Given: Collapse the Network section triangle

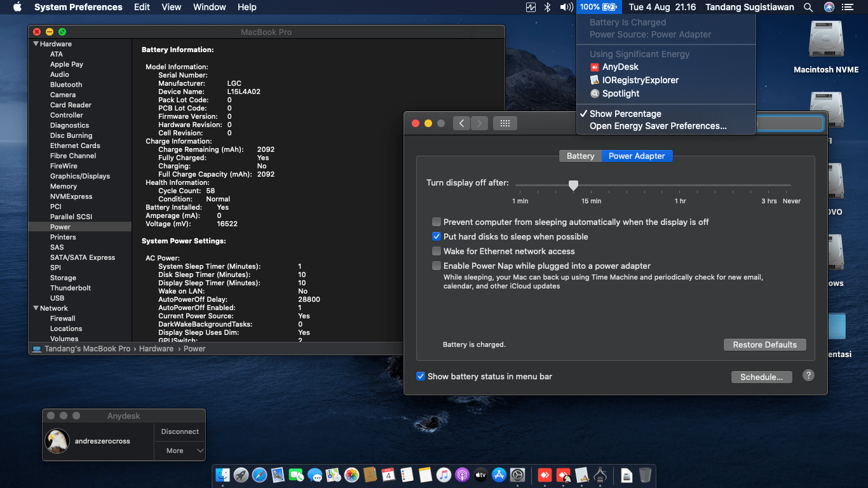Looking at the screenshot, I should point(36,308).
